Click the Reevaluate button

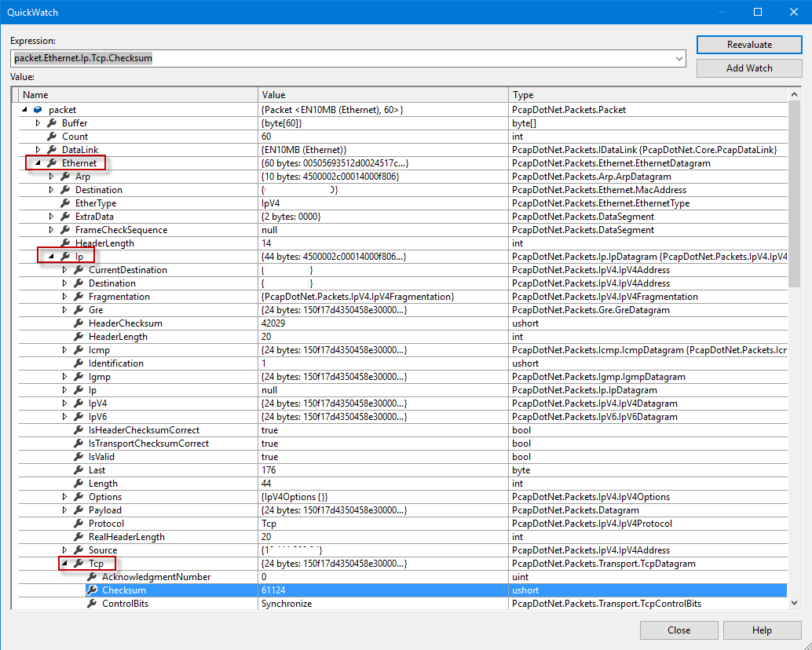(748, 45)
